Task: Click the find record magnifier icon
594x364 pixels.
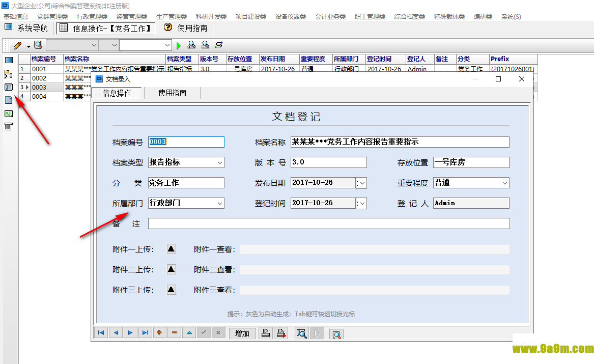Action: tap(301, 333)
